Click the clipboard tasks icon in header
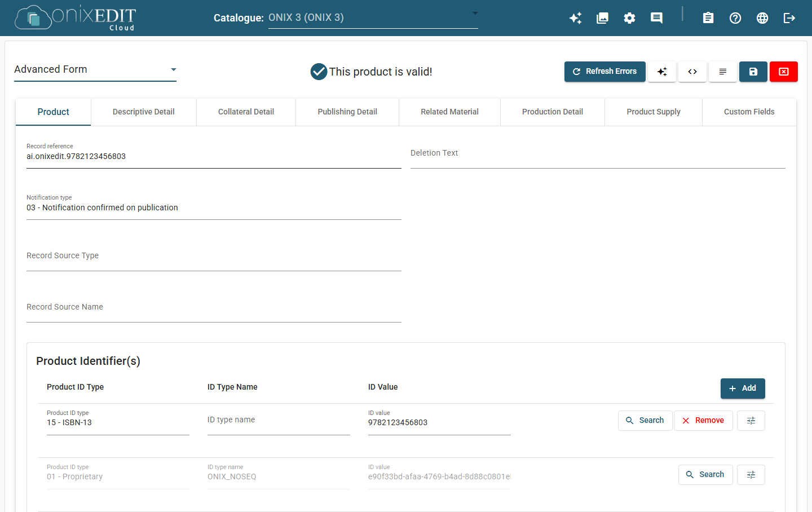 click(708, 18)
